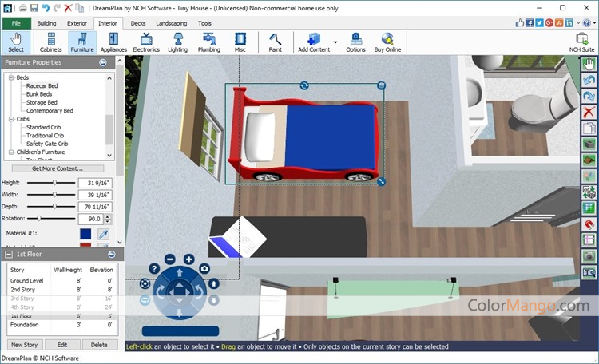Image resolution: width=599 pixels, height=364 pixels.
Task: Switch to the Tools tab
Action: point(204,23)
